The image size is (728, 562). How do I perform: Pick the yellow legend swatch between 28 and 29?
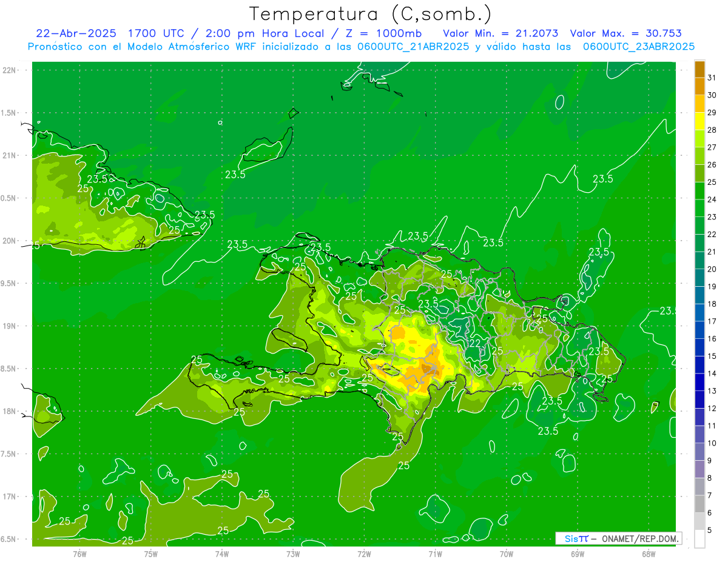point(699,121)
